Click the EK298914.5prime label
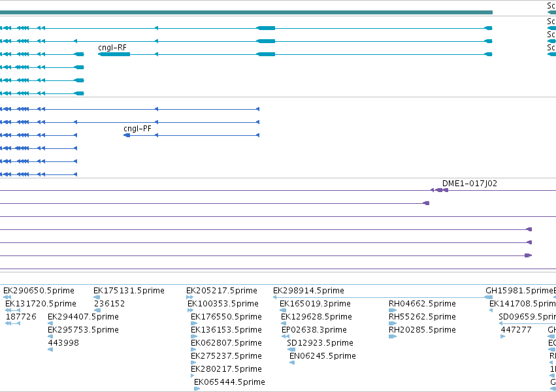The image size is (556, 392). coord(308,291)
